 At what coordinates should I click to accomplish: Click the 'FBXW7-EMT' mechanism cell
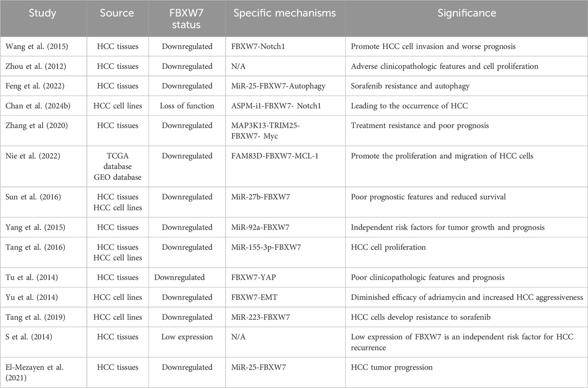254,297
